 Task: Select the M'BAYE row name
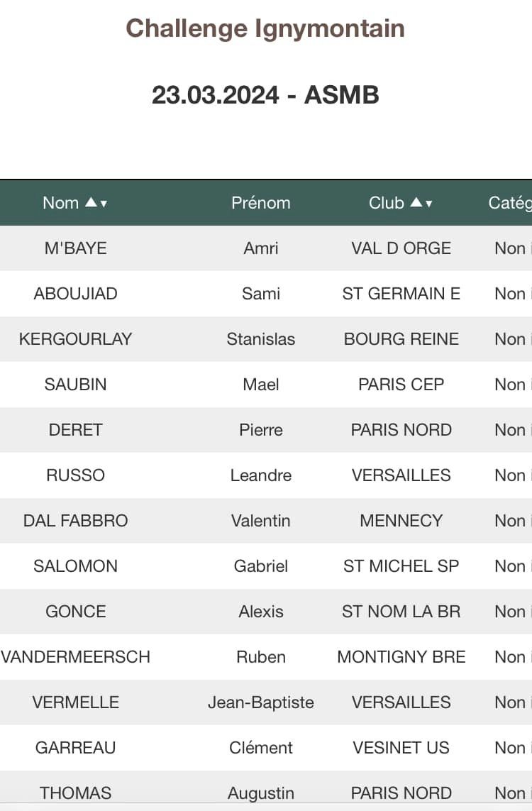75,248
